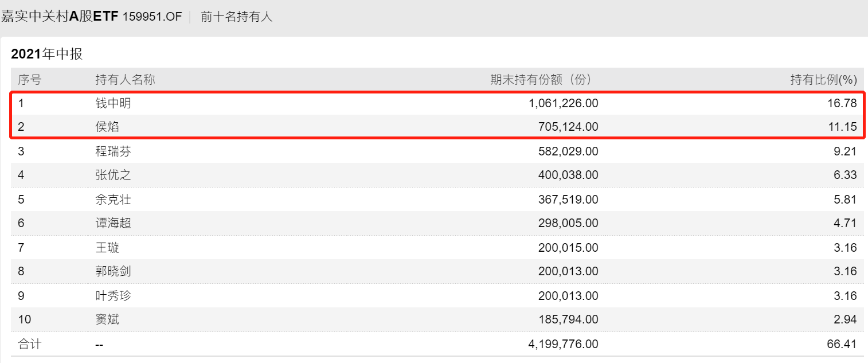Open holder entry 张优之
This screenshot has height=363, width=868.
[x=114, y=175]
